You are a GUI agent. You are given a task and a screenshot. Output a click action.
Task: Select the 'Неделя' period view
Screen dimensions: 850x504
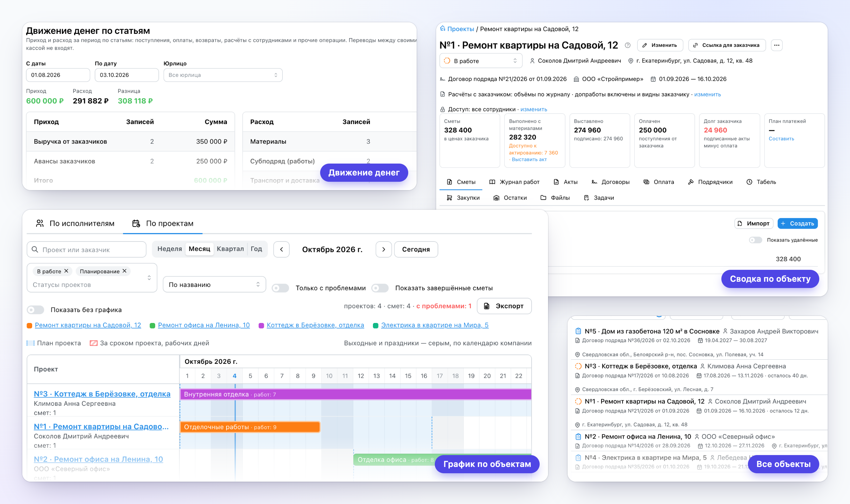pos(170,249)
